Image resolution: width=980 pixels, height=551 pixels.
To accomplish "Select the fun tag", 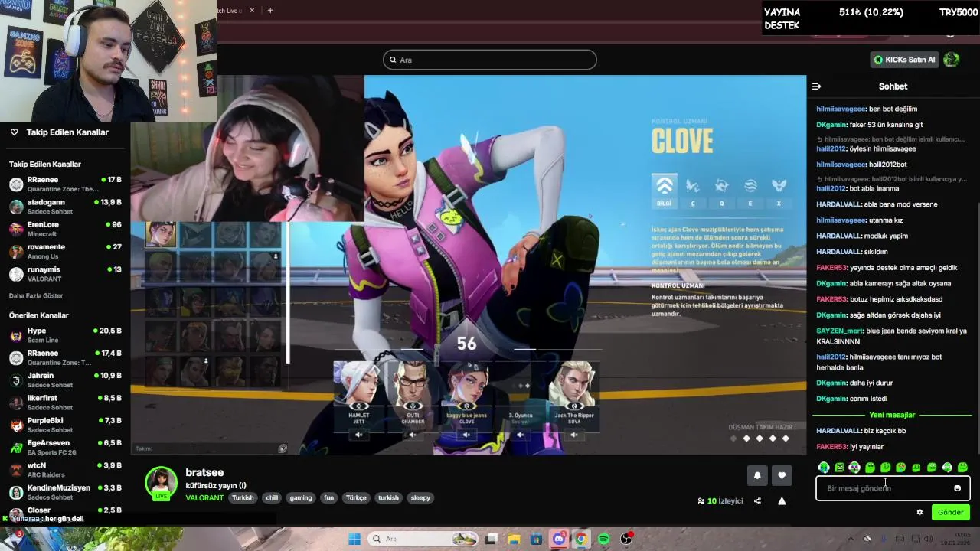I will (x=328, y=497).
